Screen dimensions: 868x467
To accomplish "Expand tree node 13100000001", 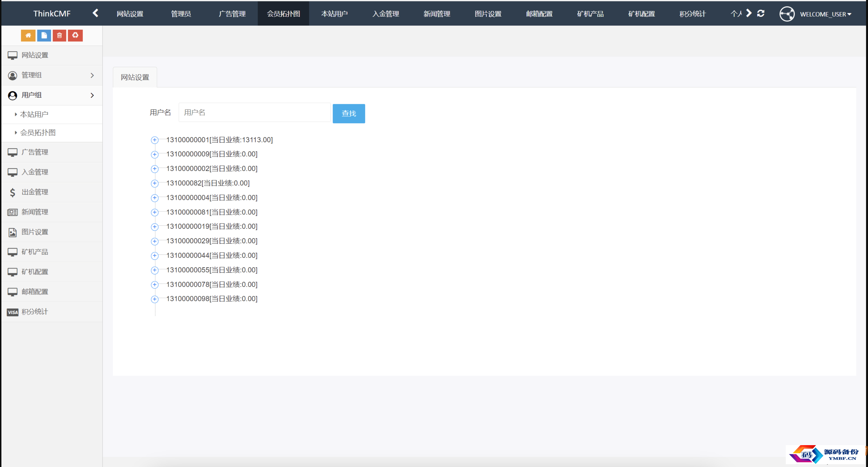I will 154,140.
